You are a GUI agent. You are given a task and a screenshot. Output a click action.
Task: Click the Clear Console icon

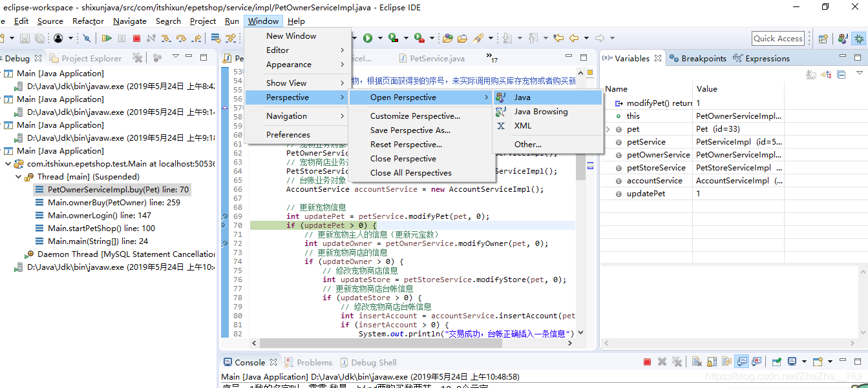(x=697, y=362)
